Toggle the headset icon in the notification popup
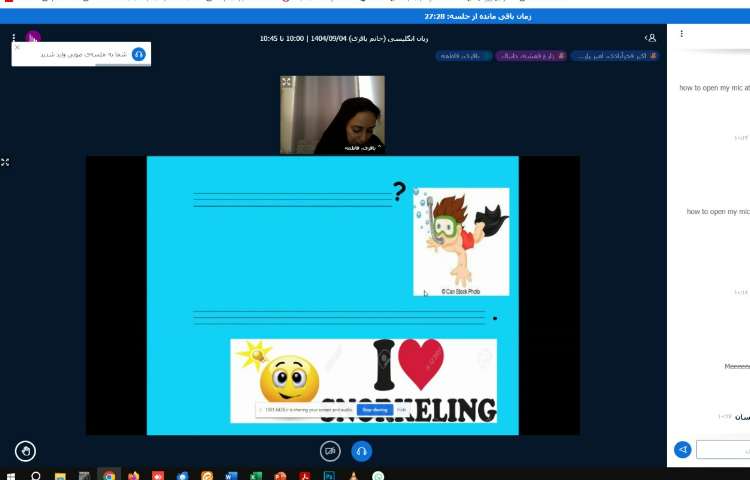750x480 pixels. click(138, 54)
